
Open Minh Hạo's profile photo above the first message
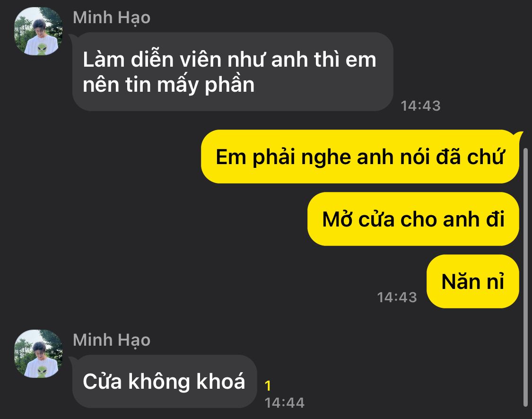click(x=38, y=31)
